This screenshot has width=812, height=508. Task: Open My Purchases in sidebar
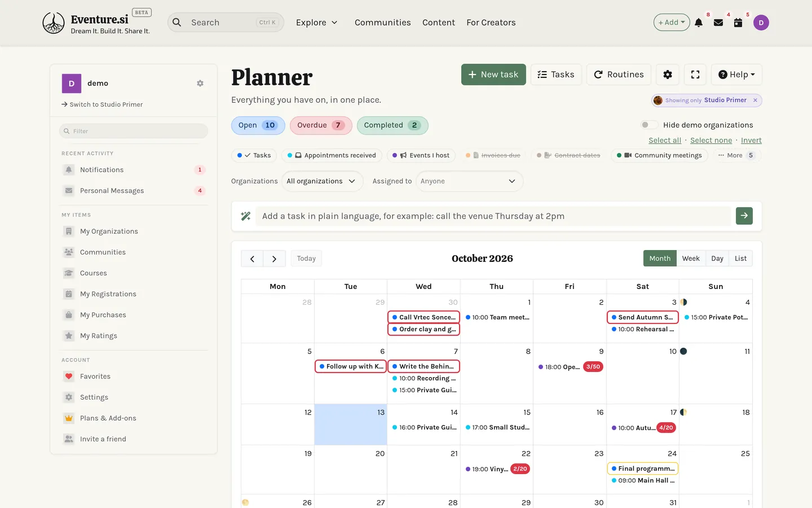[x=134, y=315]
